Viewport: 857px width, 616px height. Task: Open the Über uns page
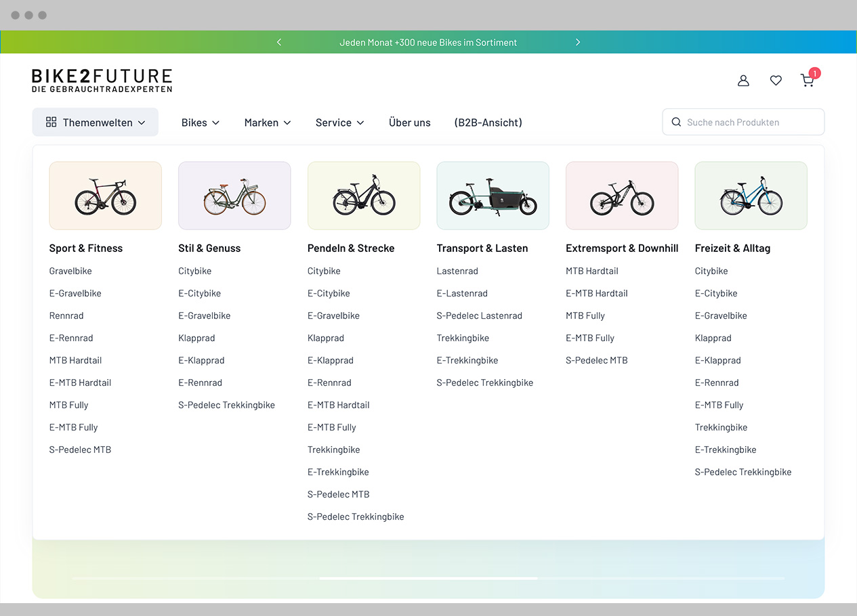(410, 123)
